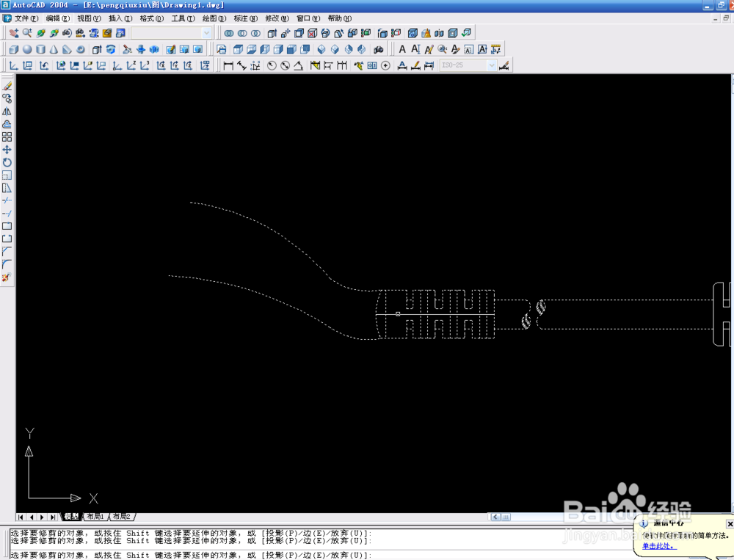Open the 修改(M) menu
The width and height of the screenshot is (734, 560).
point(277,18)
